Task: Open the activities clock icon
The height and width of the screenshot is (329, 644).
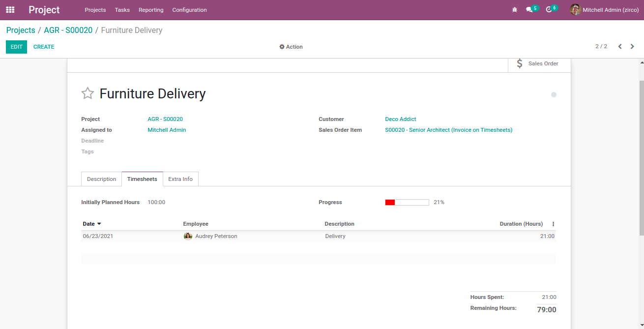Action: tap(549, 10)
